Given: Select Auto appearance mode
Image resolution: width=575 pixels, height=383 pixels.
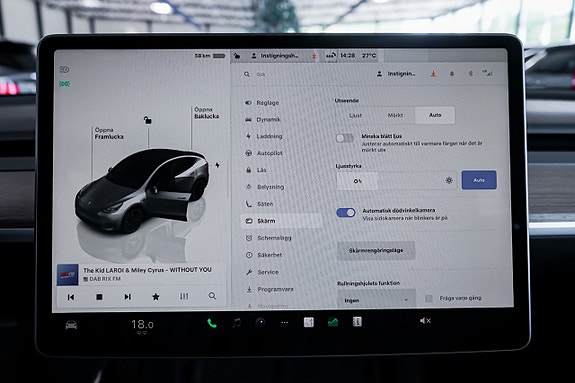Looking at the screenshot, I should point(435,115).
